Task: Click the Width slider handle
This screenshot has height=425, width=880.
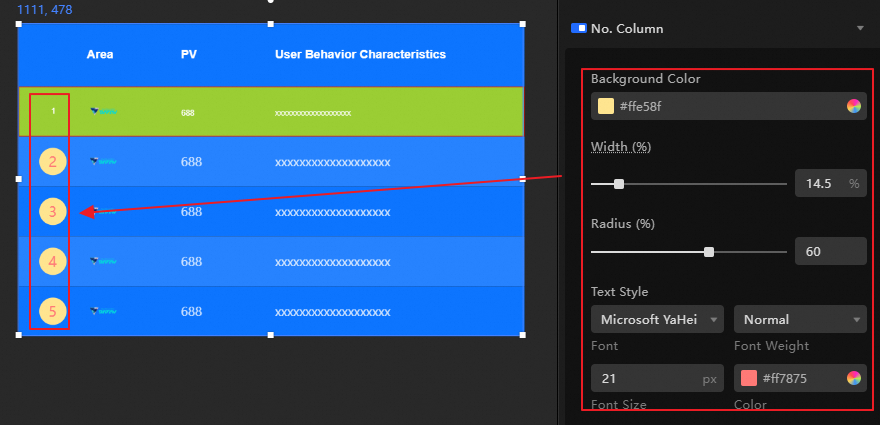Action: click(618, 184)
